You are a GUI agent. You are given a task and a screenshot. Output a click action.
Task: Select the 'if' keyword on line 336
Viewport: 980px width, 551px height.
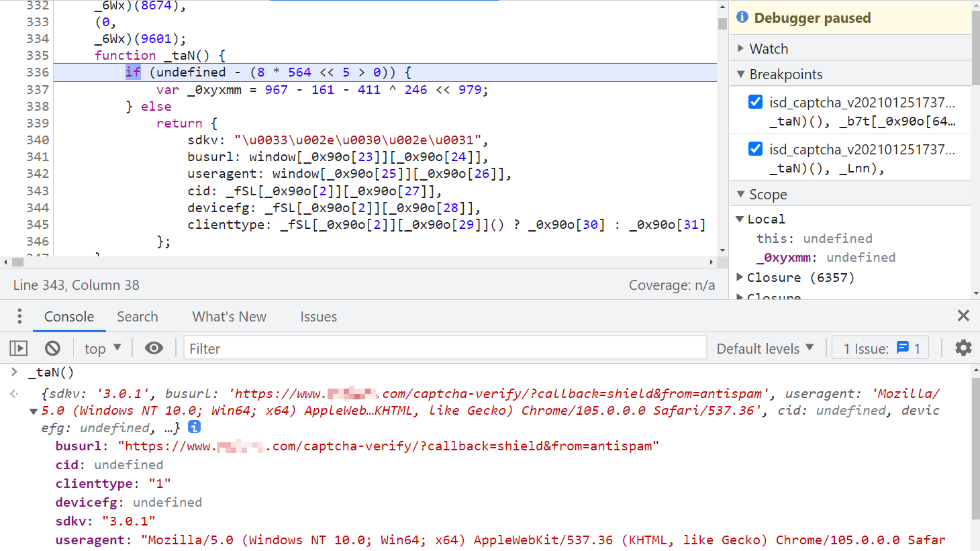pos(133,72)
